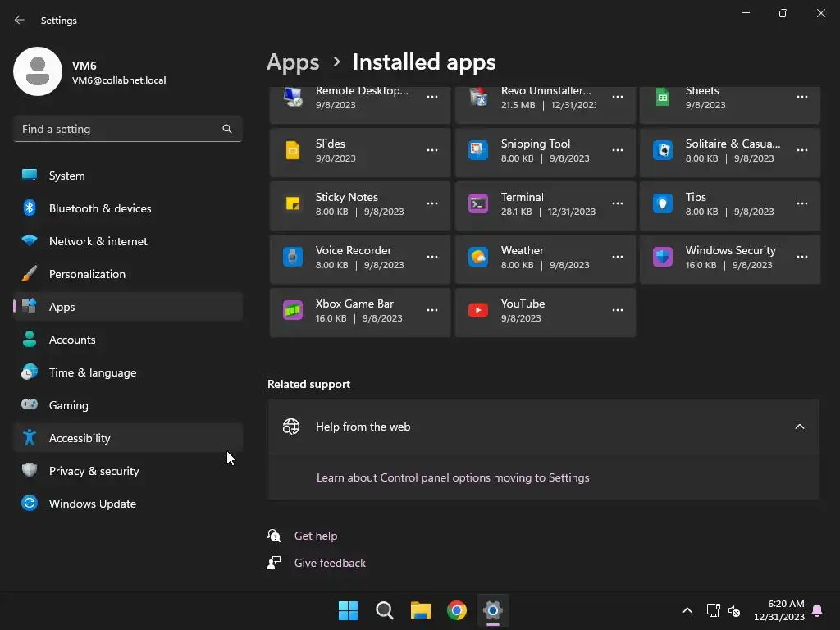This screenshot has height=630, width=840.
Task: Click the Weather app icon
Action: click(x=477, y=258)
